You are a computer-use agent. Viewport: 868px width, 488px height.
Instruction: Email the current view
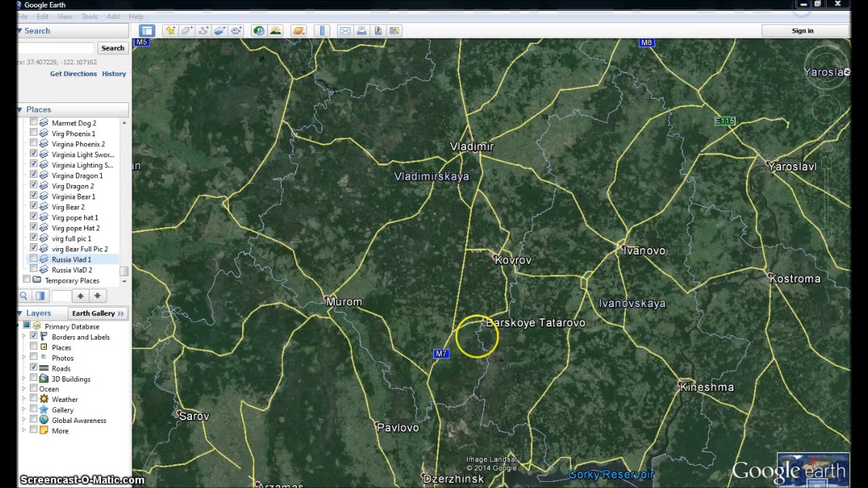tap(345, 30)
